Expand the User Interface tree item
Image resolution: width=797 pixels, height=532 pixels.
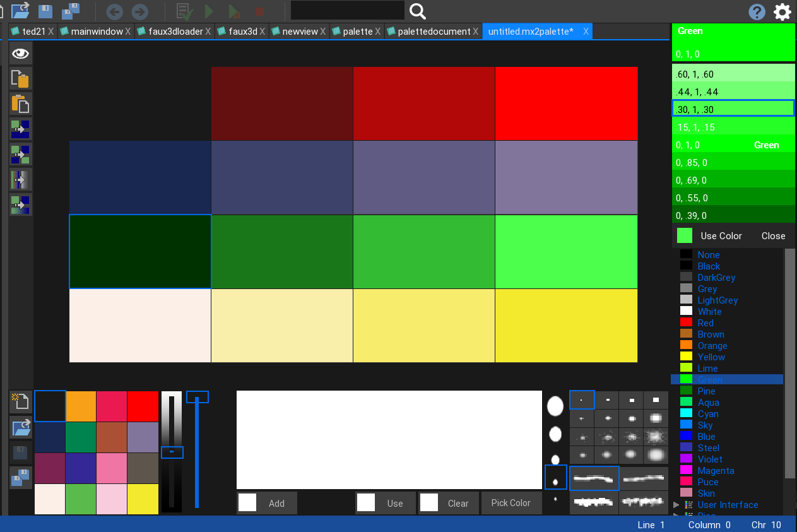tap(676, 505)
